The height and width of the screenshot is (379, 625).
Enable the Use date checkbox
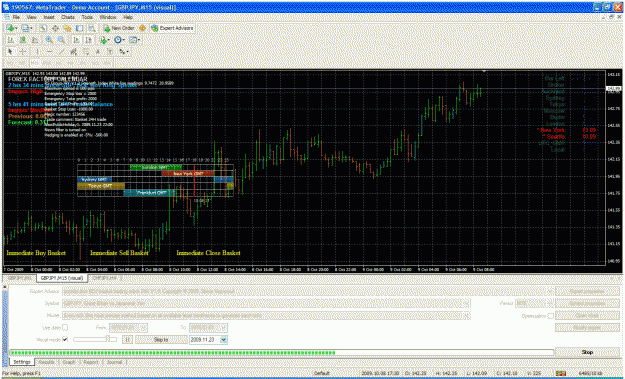[65, 328]
